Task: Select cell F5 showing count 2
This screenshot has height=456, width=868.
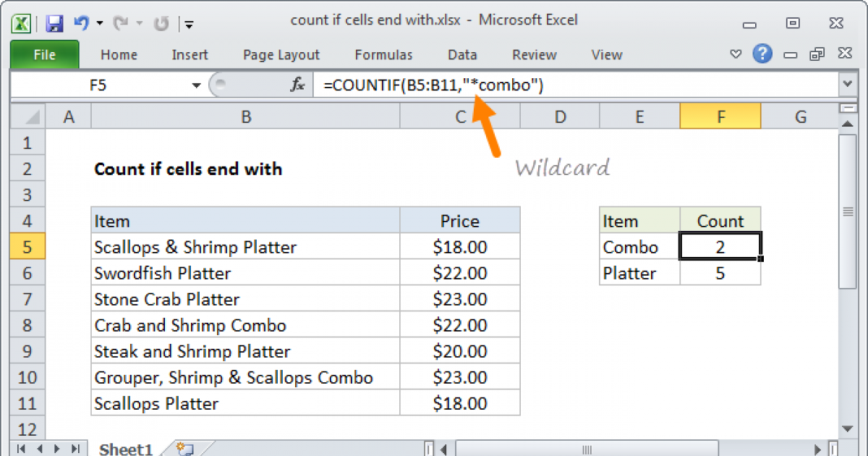Action: point(720,247)
